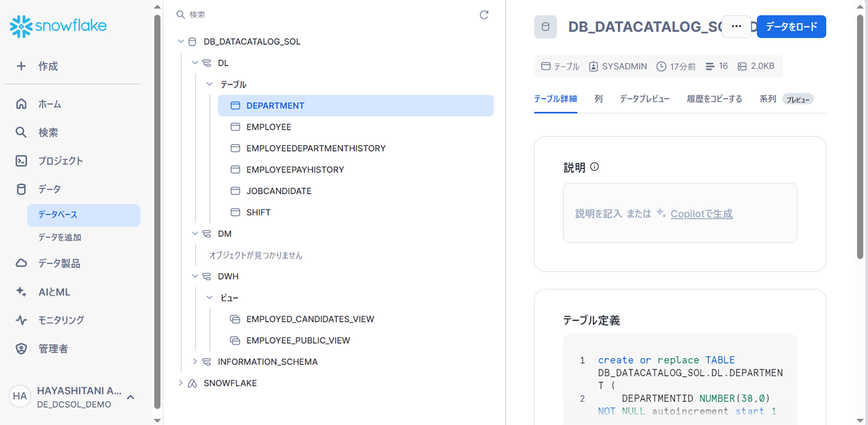Click the 2.0KB size value
The width and height of the screenshot is (868, 425).
[762, 66]
